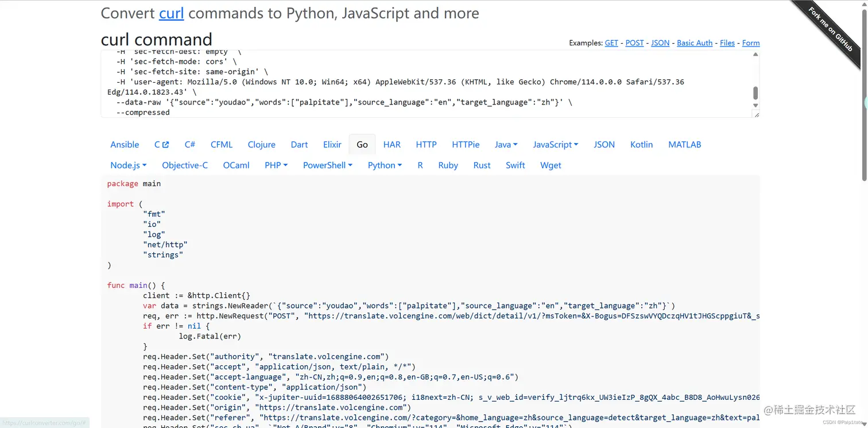This screenshot has height=428, width=868.
Task: Expand the PowerShell dropdown
Action: (328, 165)
